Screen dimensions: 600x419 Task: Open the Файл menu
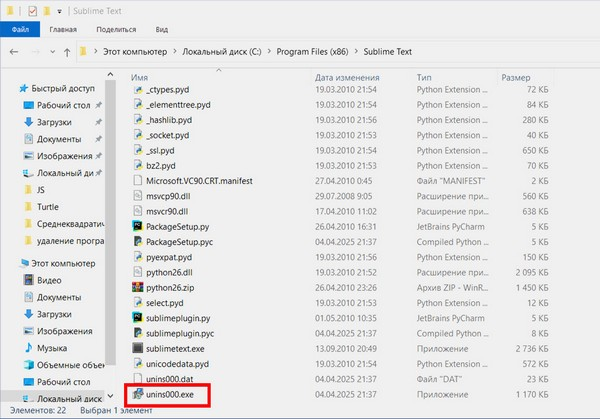click(x=19, y=29)
